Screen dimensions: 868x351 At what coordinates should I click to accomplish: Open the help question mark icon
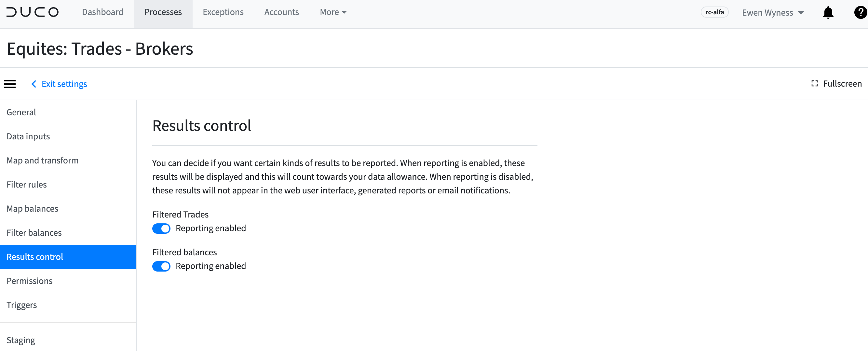coord(860,12)
